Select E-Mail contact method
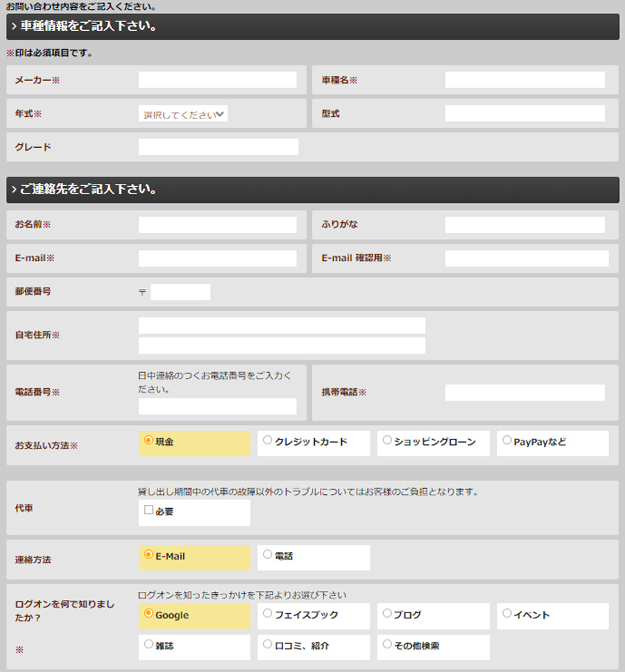625x672 pixels. 149,555
